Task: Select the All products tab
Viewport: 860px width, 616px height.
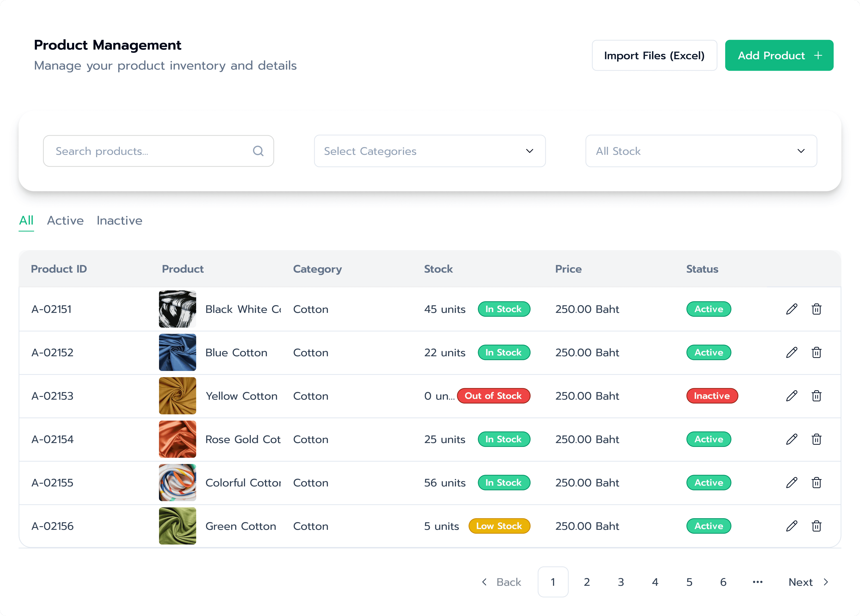Action: (26, 220)
